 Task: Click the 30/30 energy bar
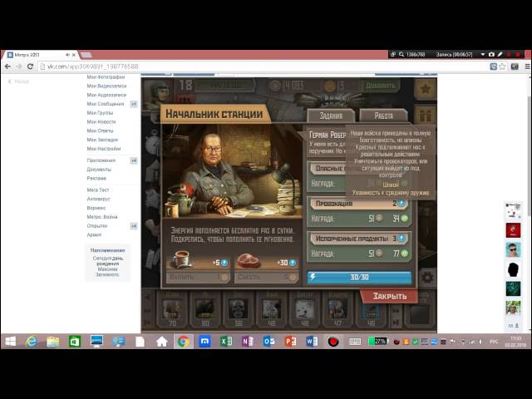(360, 277)
